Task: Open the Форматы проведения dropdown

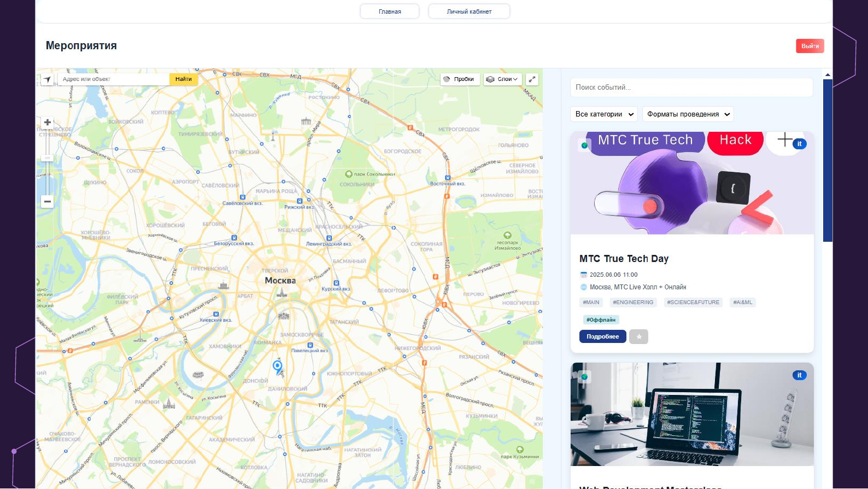Action: coord(688,114)
